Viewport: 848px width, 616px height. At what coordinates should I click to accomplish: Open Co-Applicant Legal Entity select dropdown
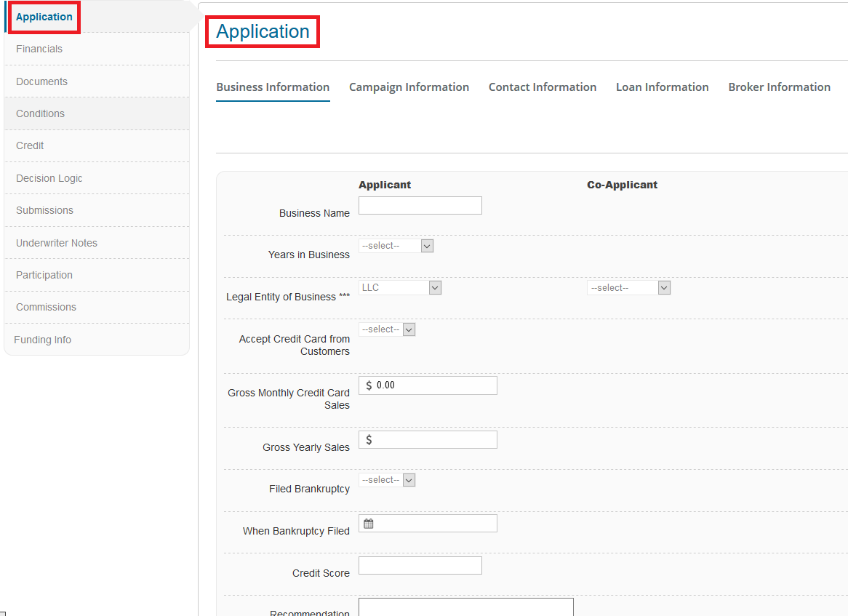click(x=629, y=288)
